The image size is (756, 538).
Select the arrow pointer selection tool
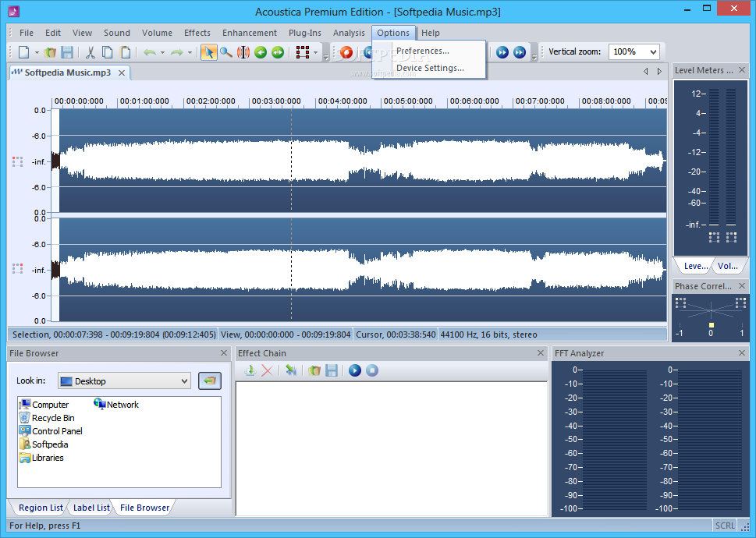[x=209, y=52]
